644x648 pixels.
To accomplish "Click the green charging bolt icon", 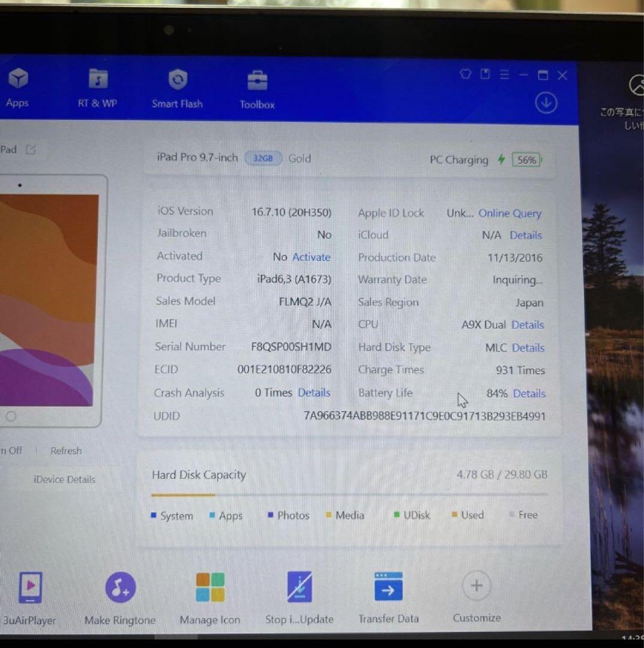I will 501,159.
